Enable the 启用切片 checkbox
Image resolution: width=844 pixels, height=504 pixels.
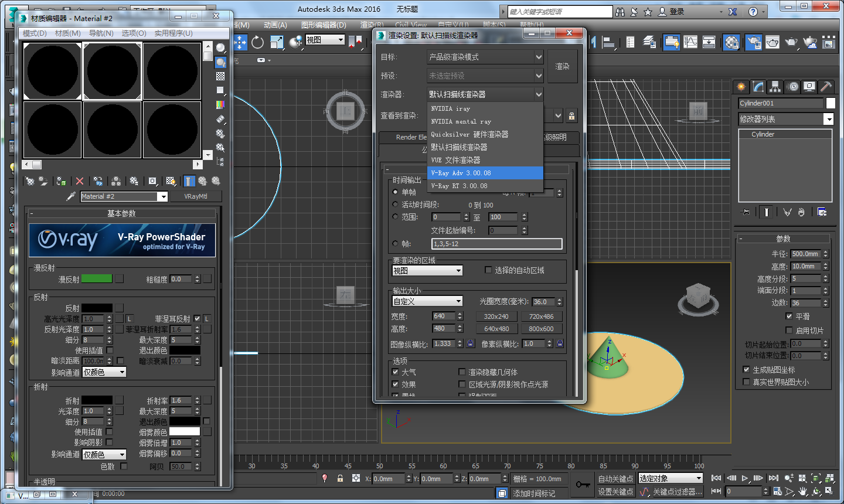[789, 331]
